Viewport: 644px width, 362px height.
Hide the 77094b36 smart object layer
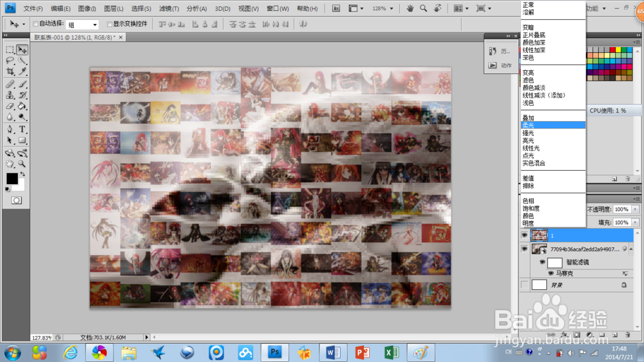tap(524, 249)
